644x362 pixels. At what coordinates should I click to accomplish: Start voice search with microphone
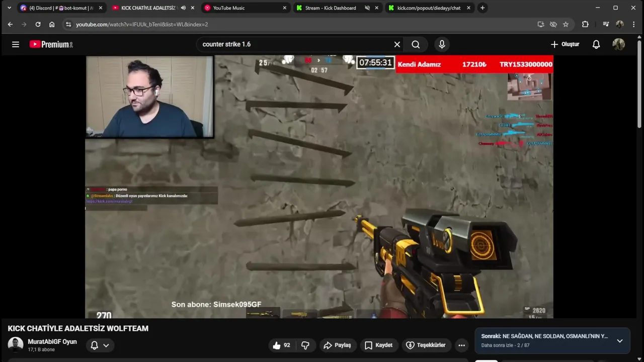pos(442,44)
